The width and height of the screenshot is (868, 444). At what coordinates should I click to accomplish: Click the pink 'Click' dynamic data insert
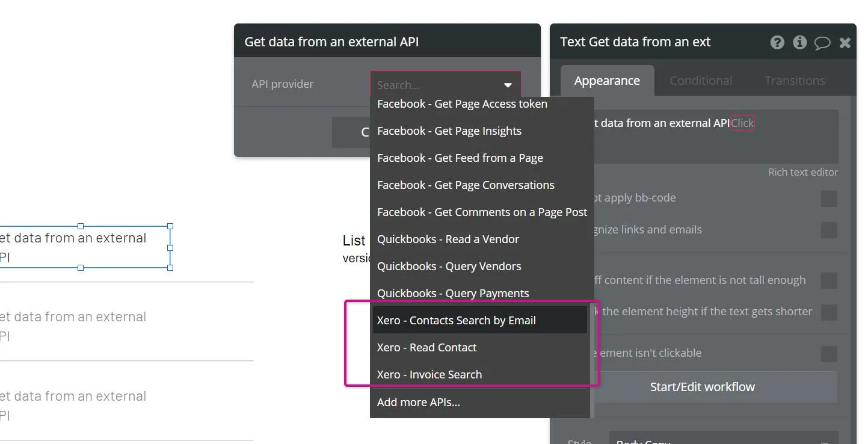pos(742,123)
